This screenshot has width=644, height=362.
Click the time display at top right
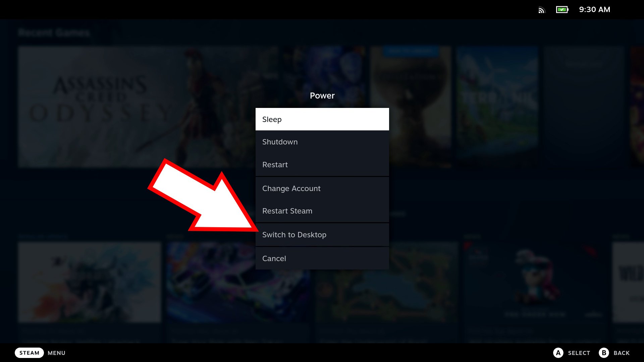pos(594,9)
